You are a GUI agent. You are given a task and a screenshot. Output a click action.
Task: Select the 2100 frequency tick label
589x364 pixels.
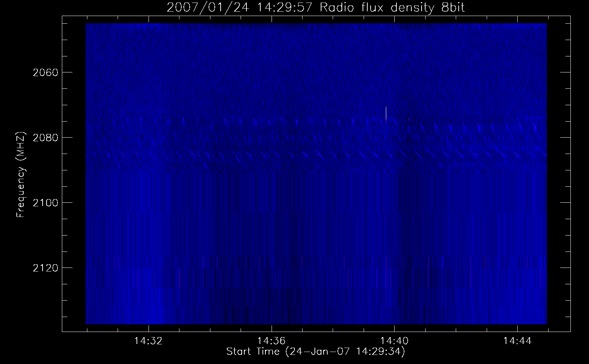point(45,203)
